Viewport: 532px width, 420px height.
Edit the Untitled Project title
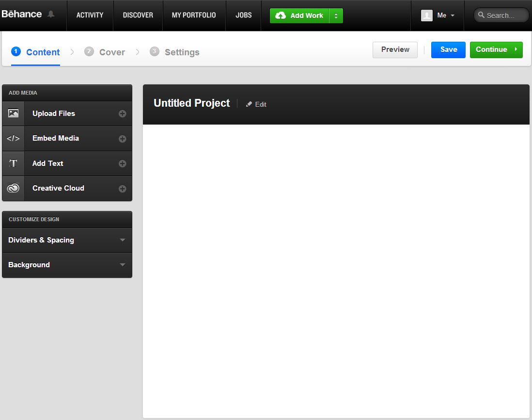(x=256, y=104)
